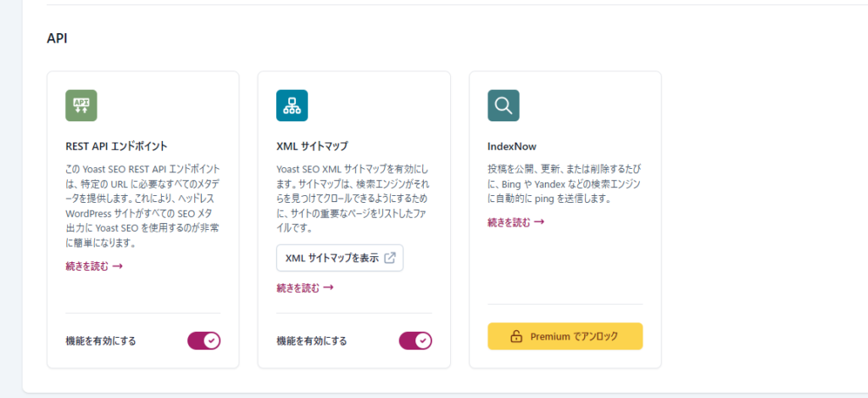
Task: Turn off the XML サイトマップ toggle
Action: pos(415,341)
